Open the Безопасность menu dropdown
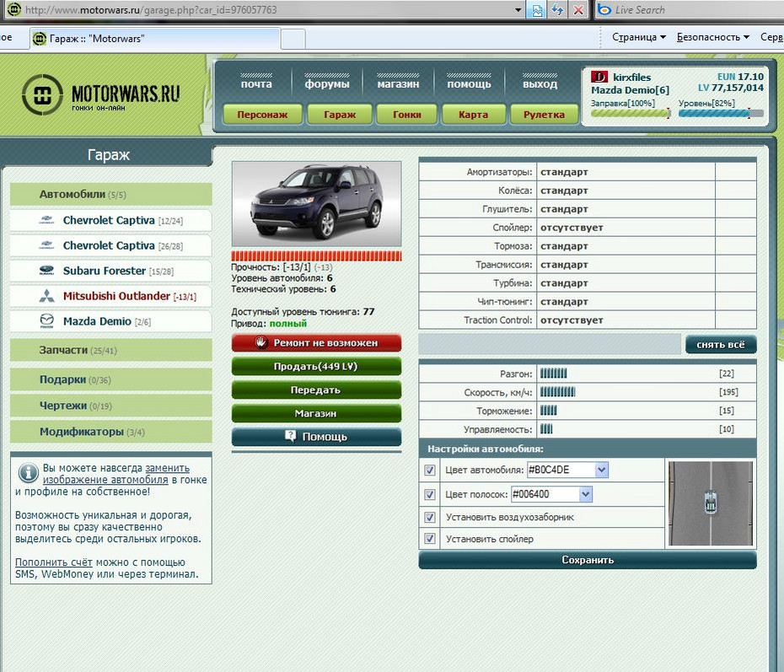 tap(713, 37)
